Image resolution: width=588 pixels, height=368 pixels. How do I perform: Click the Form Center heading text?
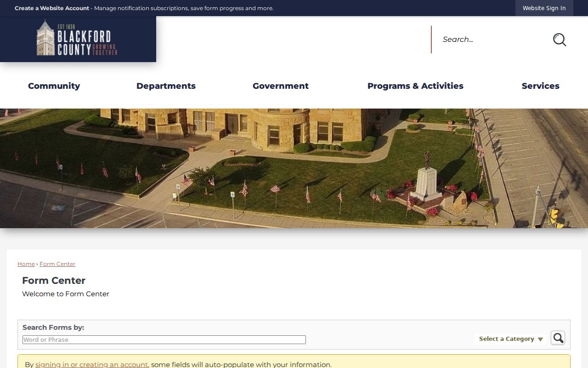[54, 281]
